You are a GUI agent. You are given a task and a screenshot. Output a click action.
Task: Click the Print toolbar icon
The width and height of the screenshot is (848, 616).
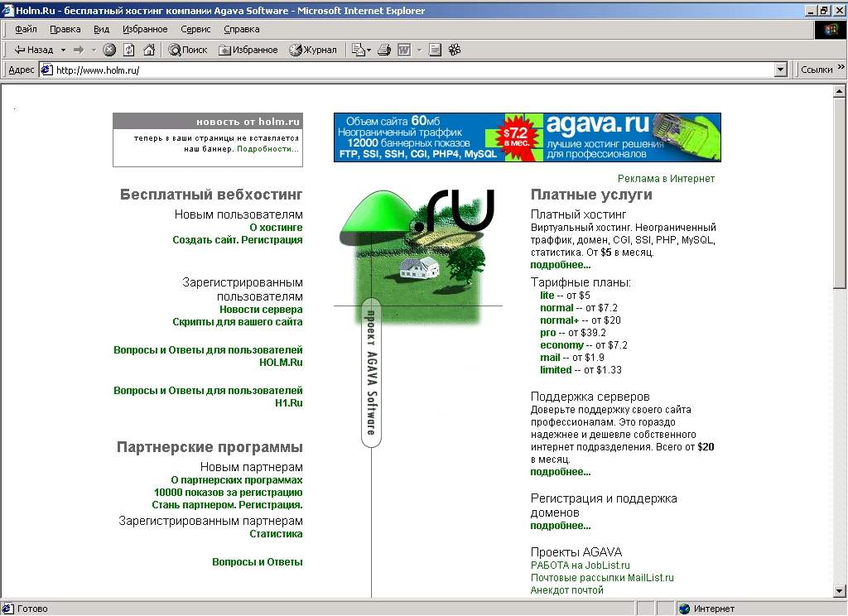click(x=384, y=50)
